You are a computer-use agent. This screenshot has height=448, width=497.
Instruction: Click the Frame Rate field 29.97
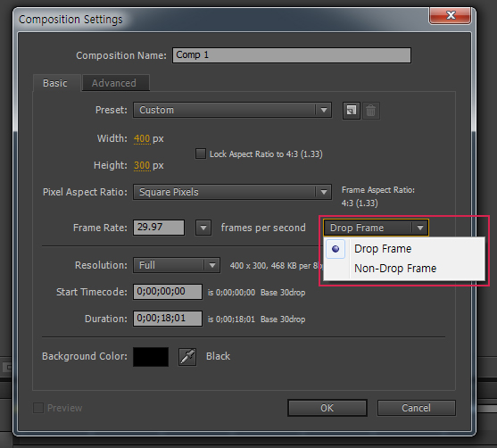(x=159, y=228)
